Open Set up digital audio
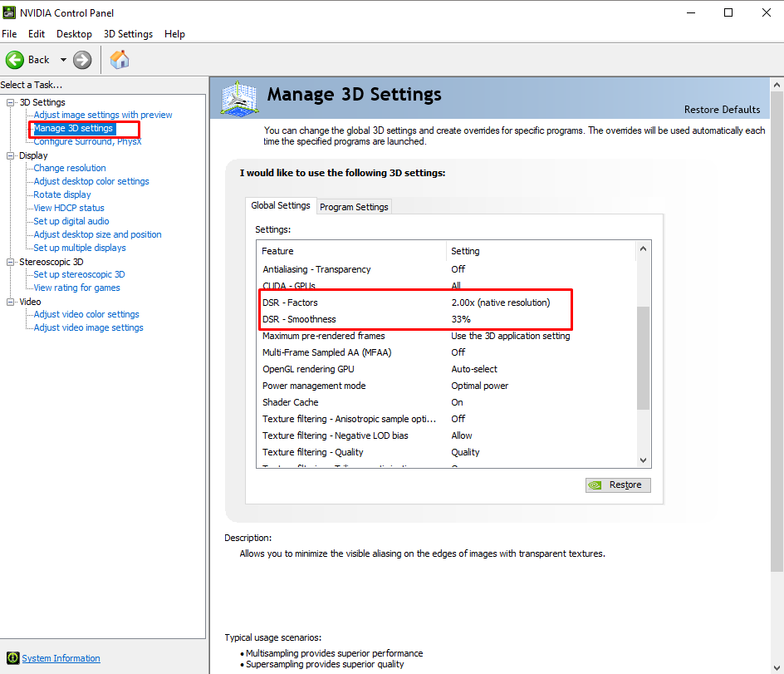The height and width of the screenshot is (674, 784). click(x=71, y=221)
